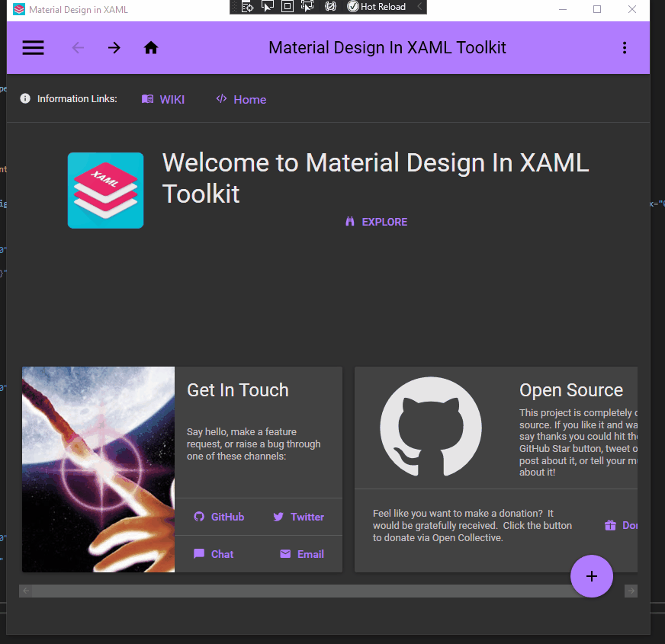Click the XAML toolkit logo image
This screenshot has height=644, width=665.
pyautogui.click(x=105, y=191)
